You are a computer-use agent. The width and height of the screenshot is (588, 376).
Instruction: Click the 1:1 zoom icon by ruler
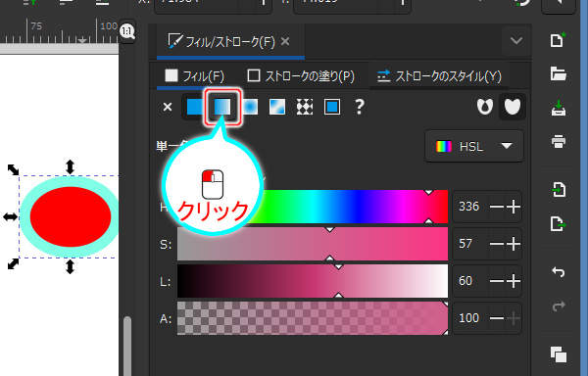click(x=127, y=31)
